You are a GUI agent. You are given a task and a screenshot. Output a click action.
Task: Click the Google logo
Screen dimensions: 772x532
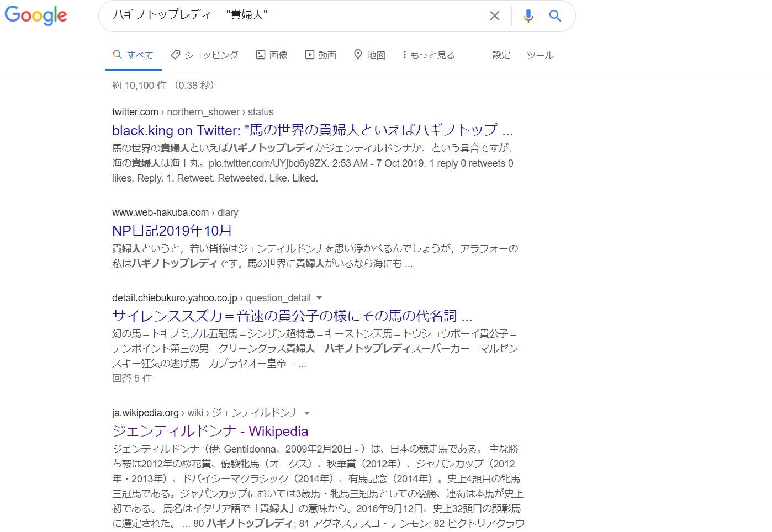36,15
